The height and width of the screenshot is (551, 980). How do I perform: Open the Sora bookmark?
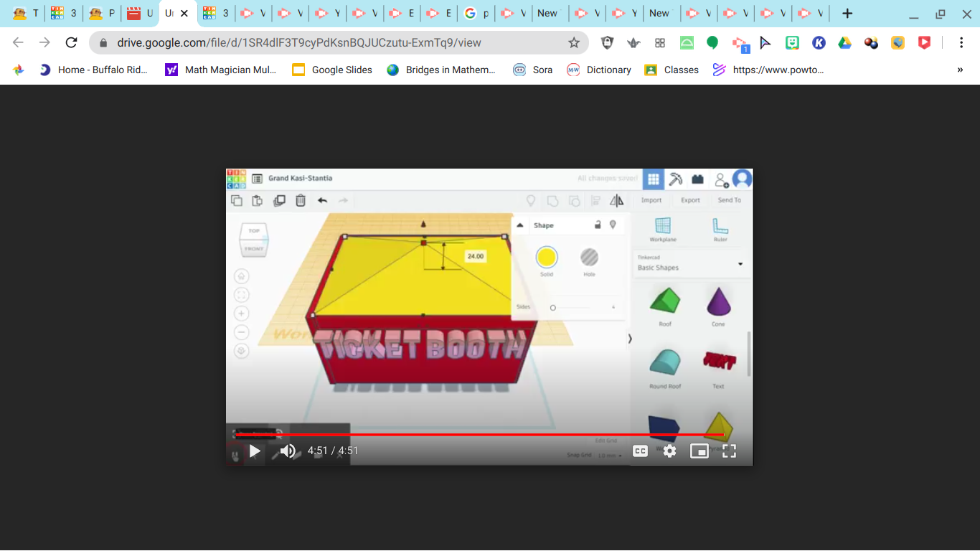[x=533, y=70]
